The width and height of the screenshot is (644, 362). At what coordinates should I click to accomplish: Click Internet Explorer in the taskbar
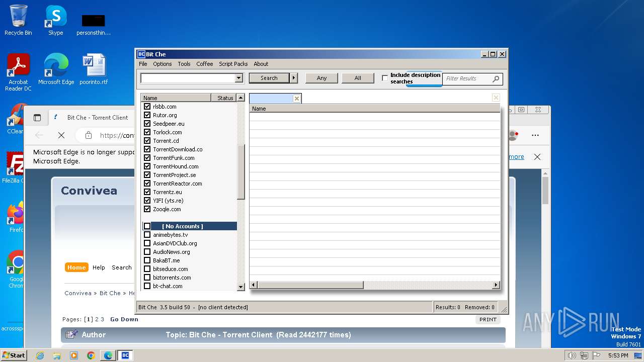coord(40,355)
